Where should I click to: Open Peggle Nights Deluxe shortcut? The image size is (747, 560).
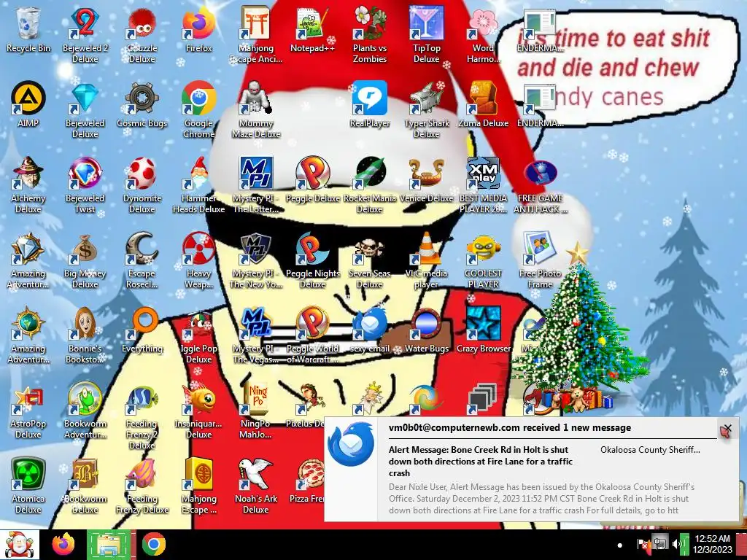(x=312, y=260)
